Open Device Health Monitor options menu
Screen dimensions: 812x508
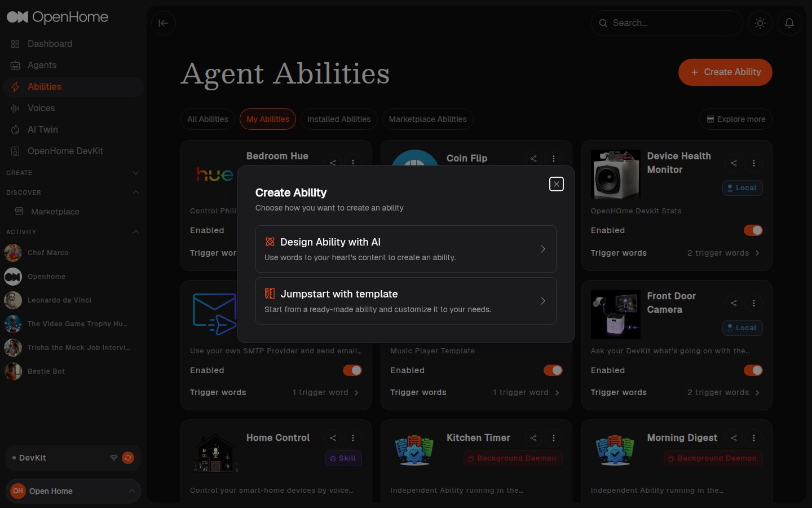click(x=754, y=163)
